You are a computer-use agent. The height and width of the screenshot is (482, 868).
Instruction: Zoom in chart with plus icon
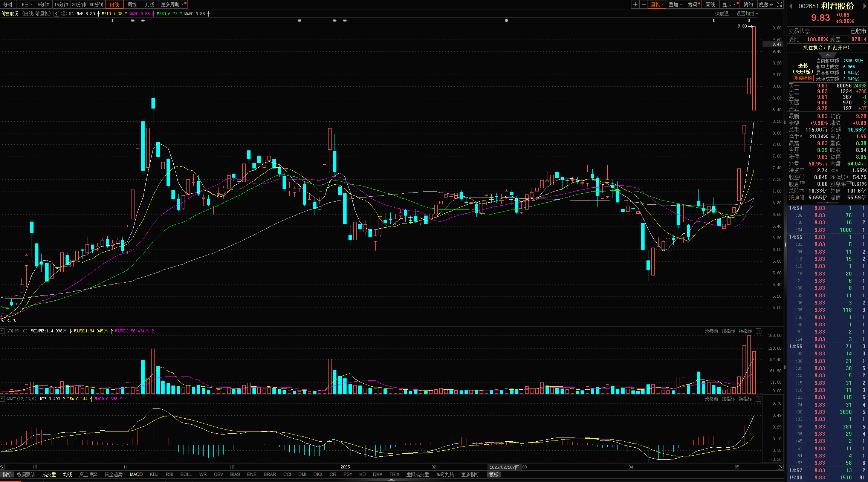(635, 5)
